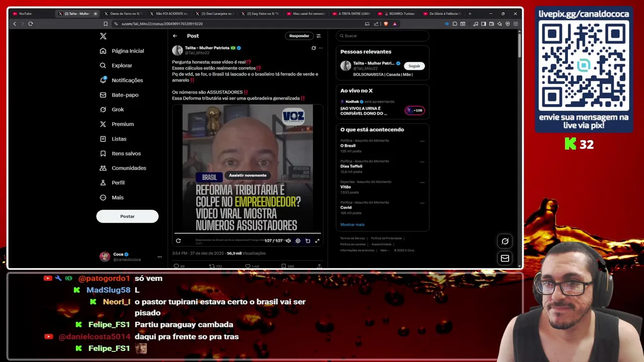Click the video replay icon

point(178,241)
